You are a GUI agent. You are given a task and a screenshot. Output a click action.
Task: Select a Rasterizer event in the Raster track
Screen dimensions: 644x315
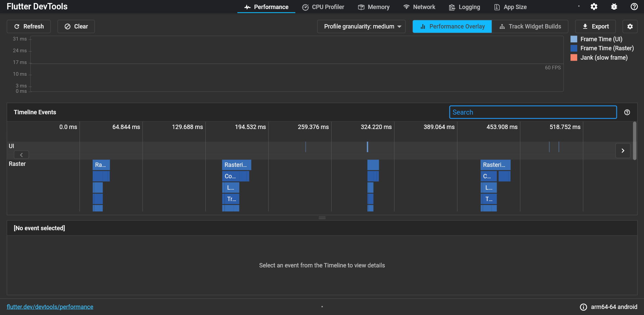click(236, 165)
